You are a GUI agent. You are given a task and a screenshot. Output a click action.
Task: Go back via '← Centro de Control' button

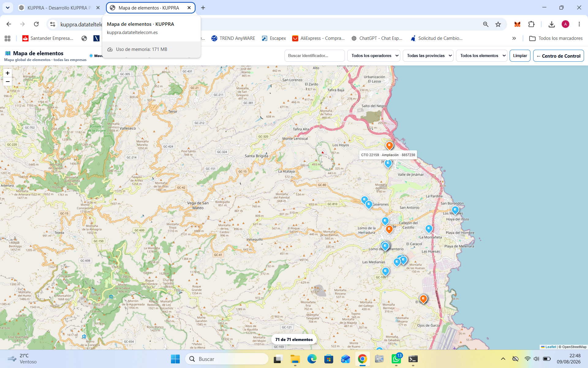(558, 56)
